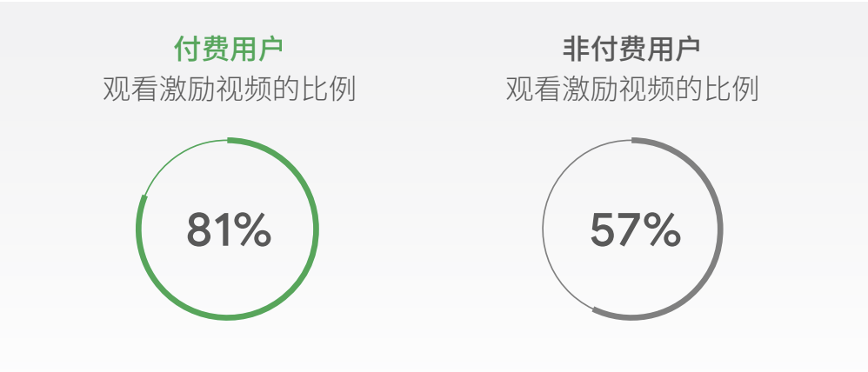The width and height of the screenshot is (868, 372).
Task: Click the thin unfilled gray arc segment
Action: (544, 229)
